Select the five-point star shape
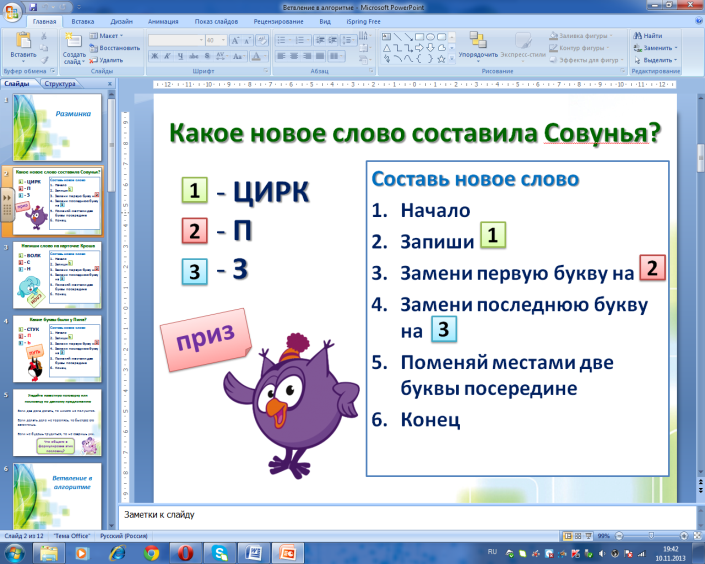Image resolution: width=705 pixels, height=564 pixels. click(441, 59)
